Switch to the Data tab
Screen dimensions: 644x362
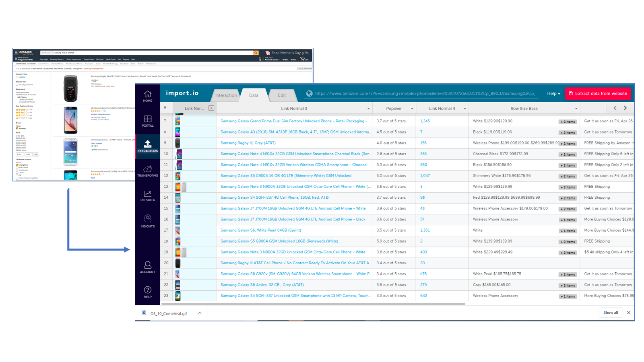(254, 95)
